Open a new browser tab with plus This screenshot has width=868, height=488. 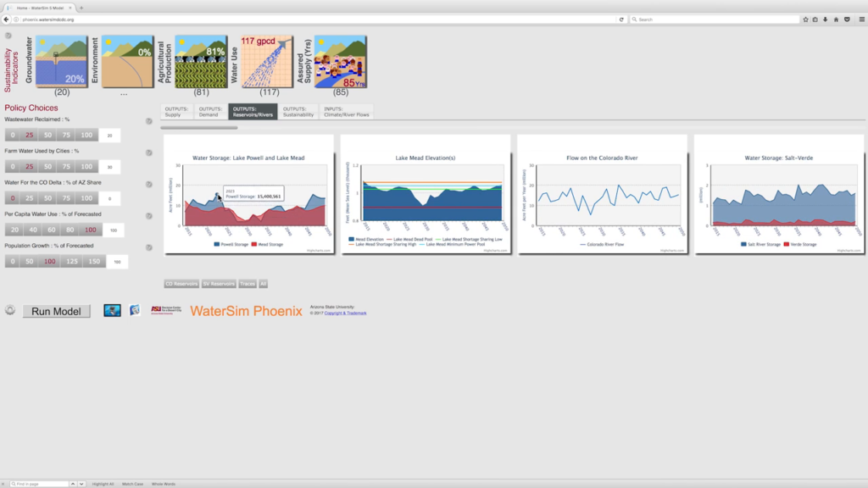click(x=81, y=8)
